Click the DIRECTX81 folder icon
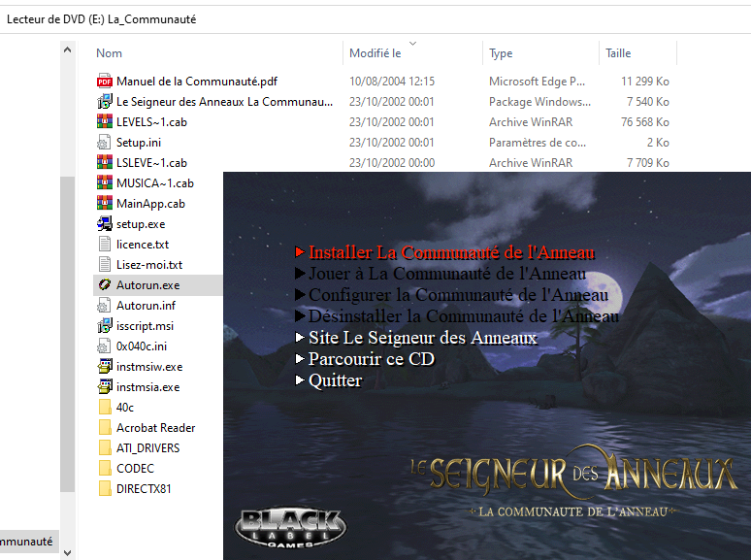 pyautogui.click(x=105, y=488)
